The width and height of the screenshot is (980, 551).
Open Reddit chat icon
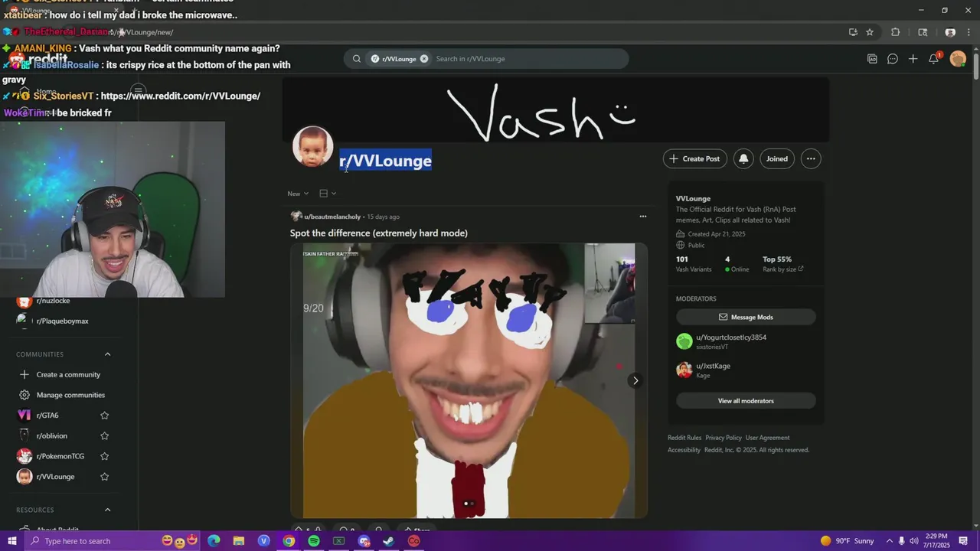[893, 59]
